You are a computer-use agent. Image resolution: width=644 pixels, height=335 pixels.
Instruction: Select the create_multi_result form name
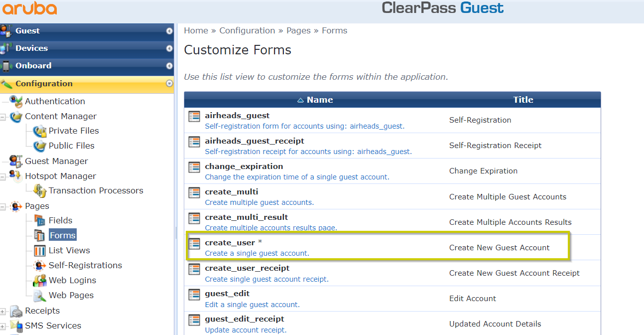247,217
